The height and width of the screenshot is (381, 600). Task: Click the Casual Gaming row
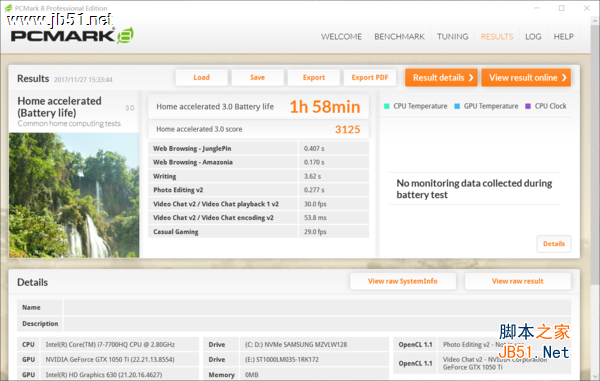[258, 231]
